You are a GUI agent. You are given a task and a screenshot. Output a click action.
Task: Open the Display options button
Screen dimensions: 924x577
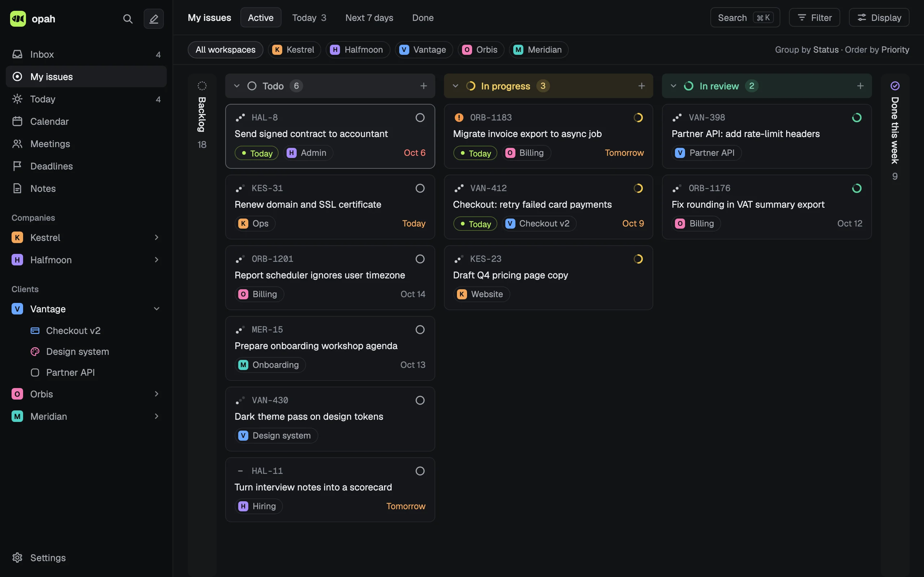[x=879, y=18]
